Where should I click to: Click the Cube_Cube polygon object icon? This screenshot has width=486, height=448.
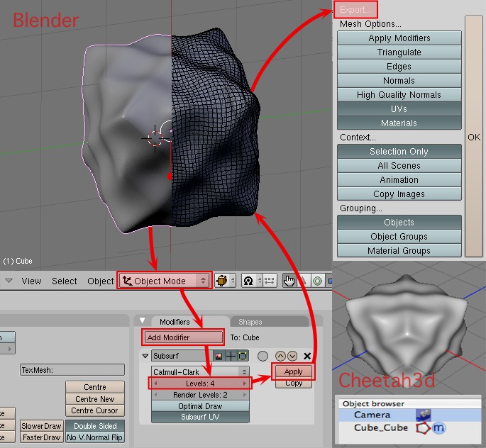coord(423,428)
